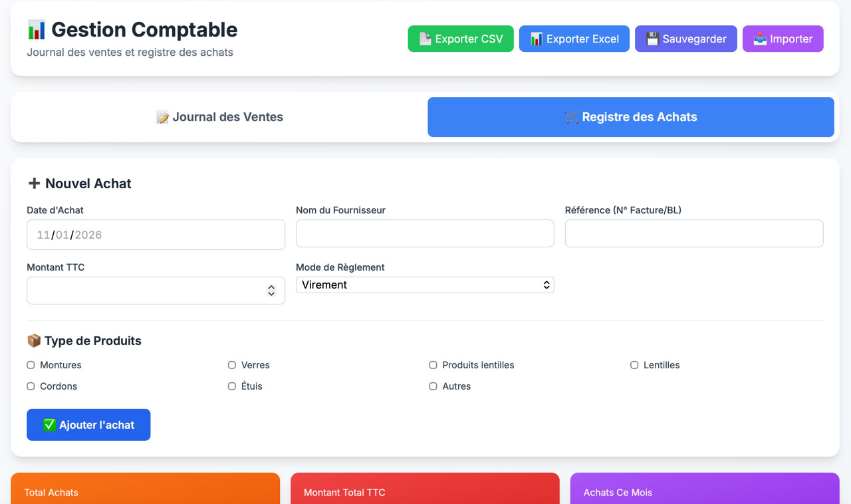Click the memo icon on Journal des Ventes

tap(162, 118)
